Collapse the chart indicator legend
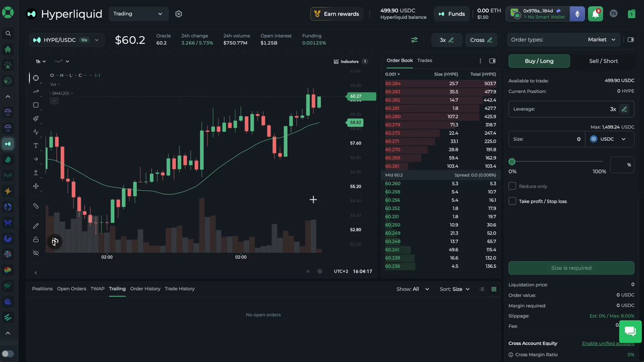This screenshot has height=362, width=644. 54,101
